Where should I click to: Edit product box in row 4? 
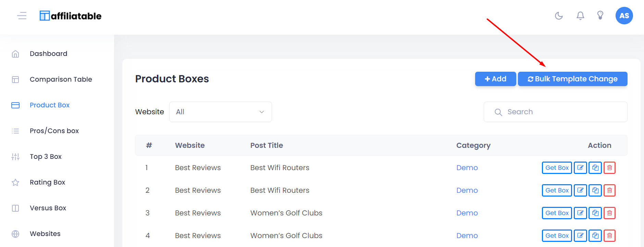(580, 236)
